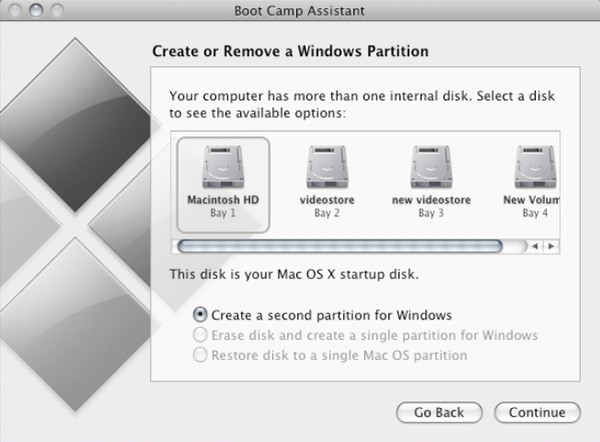Click the Continue button

point(537,412)
